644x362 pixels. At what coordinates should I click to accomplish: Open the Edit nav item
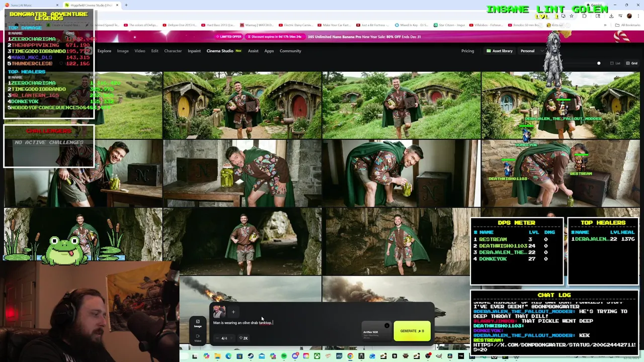click(x=154, y=51)
